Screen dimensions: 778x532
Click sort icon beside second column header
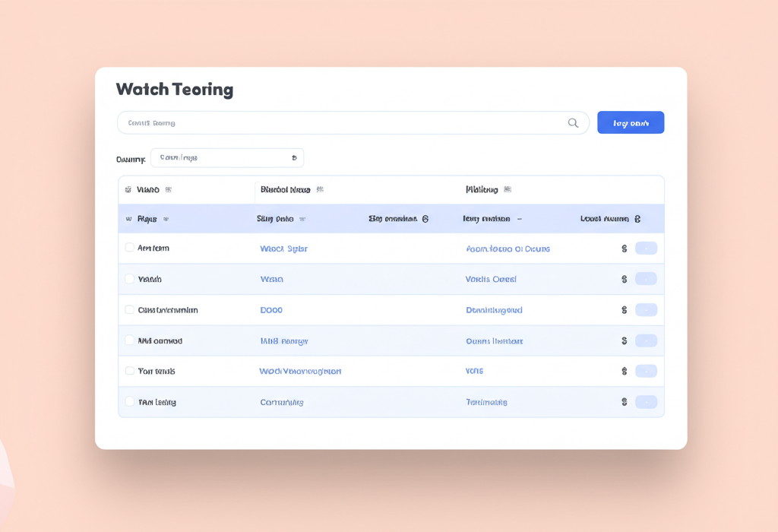coord(302,219)
